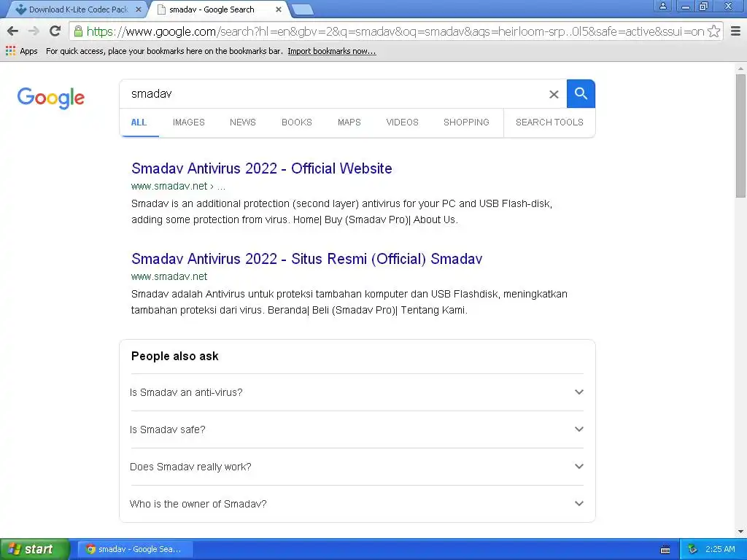The image size is (747, 560).
Task: Expand 'Is Smadav safe?' question
Action: [357, 429]
